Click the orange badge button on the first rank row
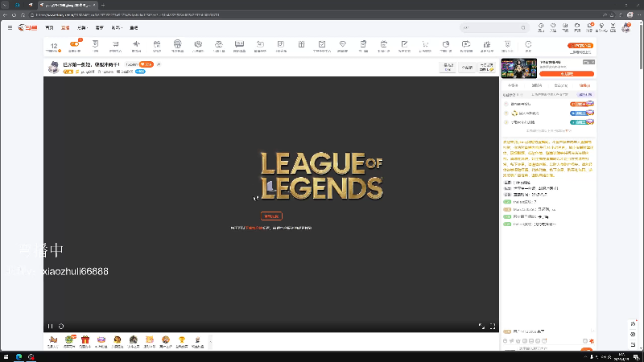 [581, 104]
